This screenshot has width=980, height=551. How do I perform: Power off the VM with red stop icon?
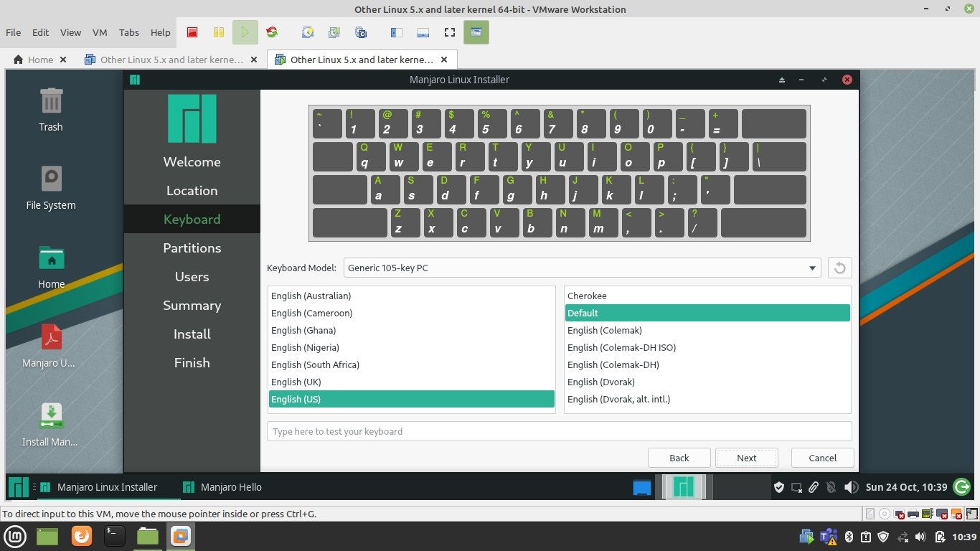coord(192,32)
